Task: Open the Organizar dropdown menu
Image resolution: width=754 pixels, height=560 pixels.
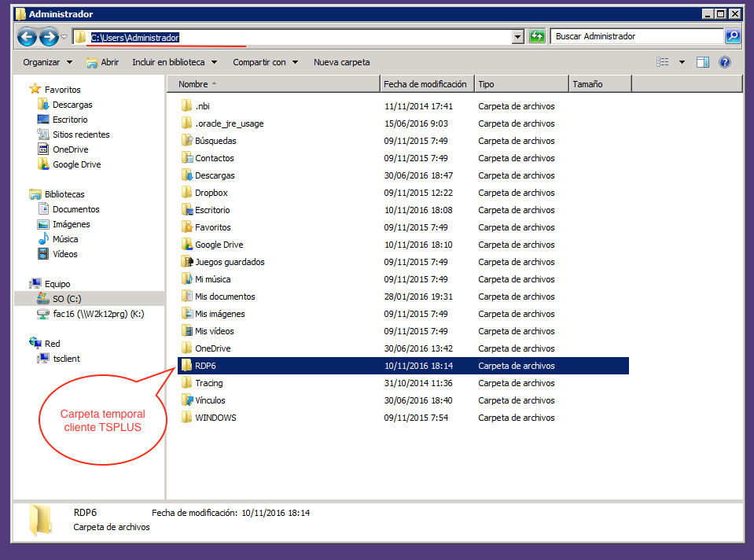Action: coord(47,62)
